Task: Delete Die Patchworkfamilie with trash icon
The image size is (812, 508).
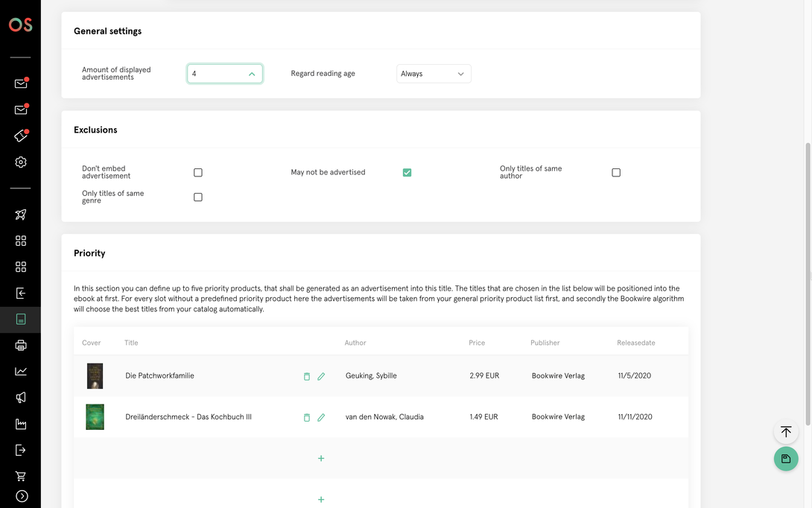Action: 306,376
